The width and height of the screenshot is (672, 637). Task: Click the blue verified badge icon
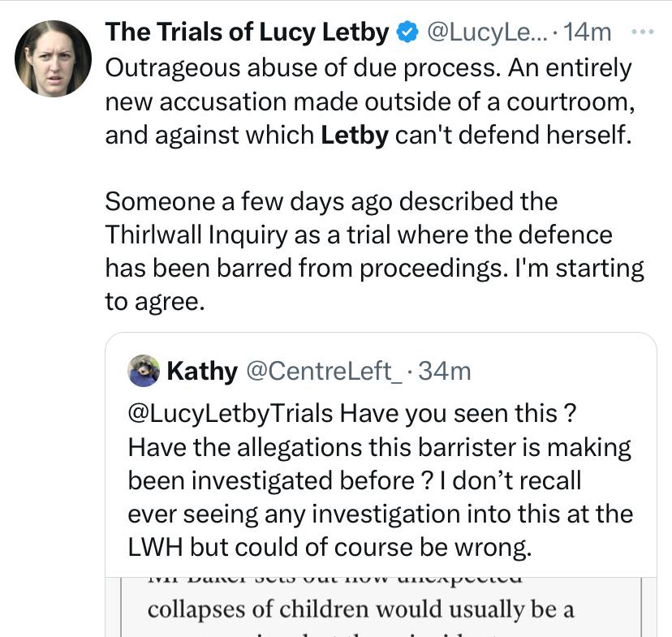pos(407,32)
